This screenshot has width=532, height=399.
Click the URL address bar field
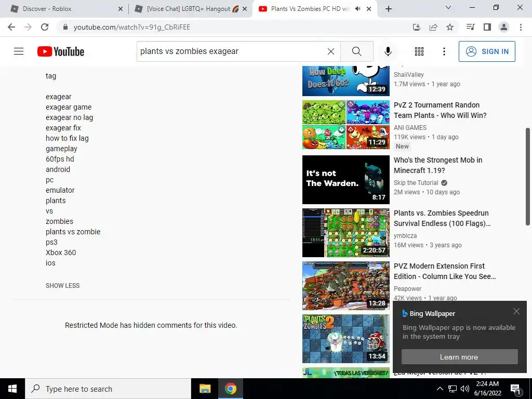click(x=234, y=27)
